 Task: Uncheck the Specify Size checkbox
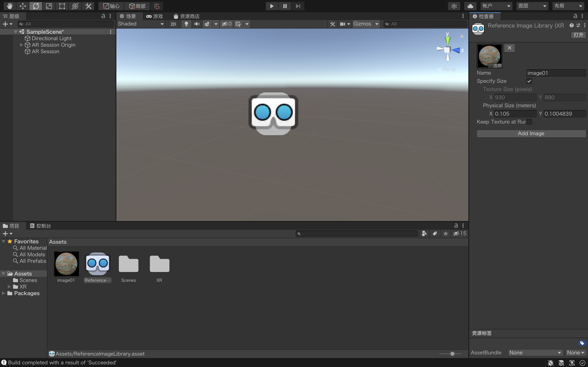529,81
